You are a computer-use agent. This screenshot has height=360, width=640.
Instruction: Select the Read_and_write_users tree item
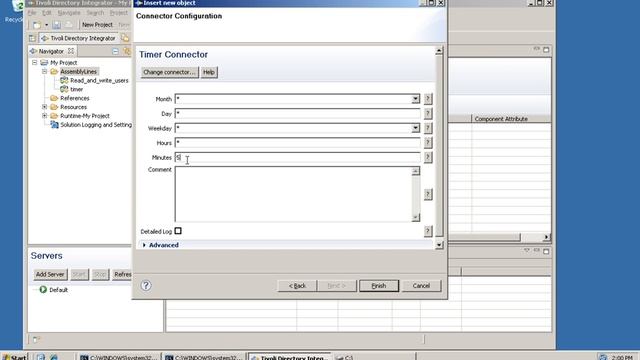(x=99, y=80)
